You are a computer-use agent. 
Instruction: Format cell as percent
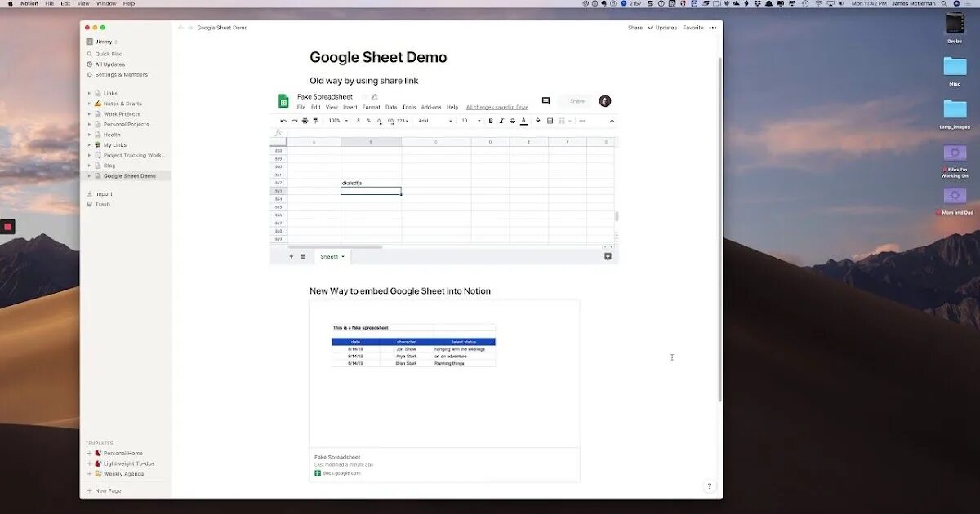click(368, 121)
